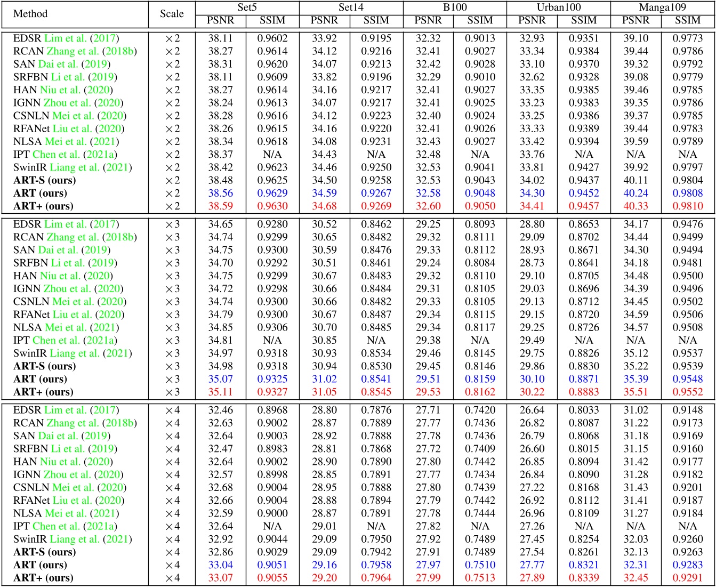Click the red 38.59 PSNR value

pyautogui.click(x=220, y=206)
